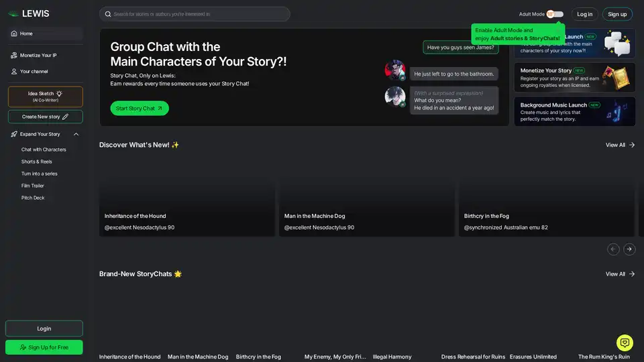Open the Background Music Launch card
The image size is (644, 362).
pos(575,112)
